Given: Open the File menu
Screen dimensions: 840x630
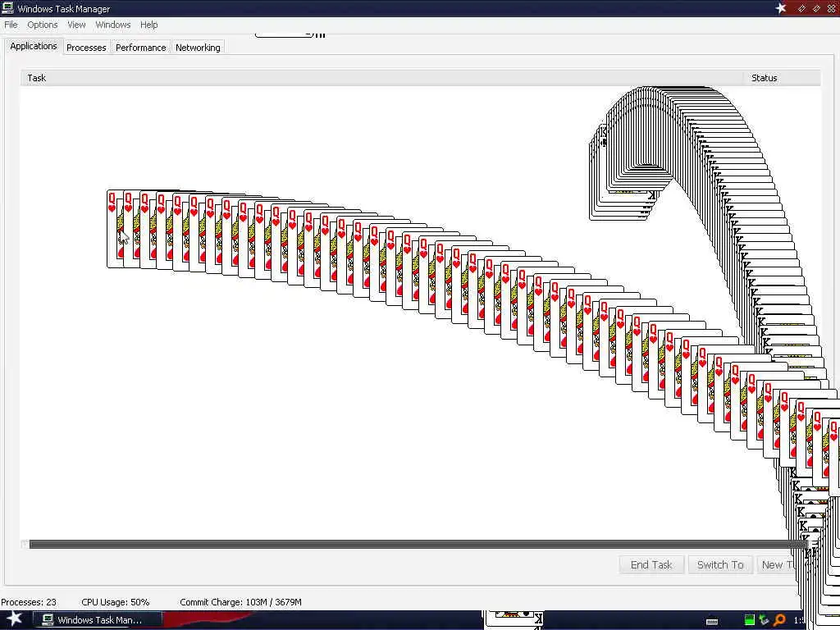Looking at the screenshot, I should point(11,25).
